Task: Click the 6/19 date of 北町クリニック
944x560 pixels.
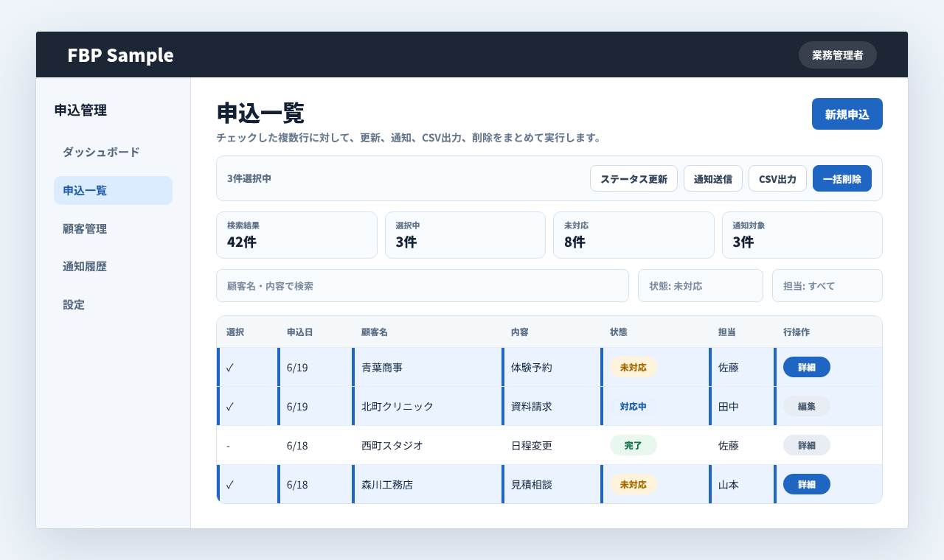Action: pos(297,406)
